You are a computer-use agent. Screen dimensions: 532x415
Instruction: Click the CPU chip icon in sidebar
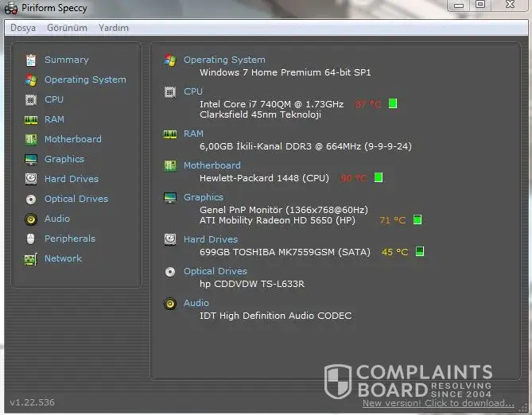click(31, 99)
